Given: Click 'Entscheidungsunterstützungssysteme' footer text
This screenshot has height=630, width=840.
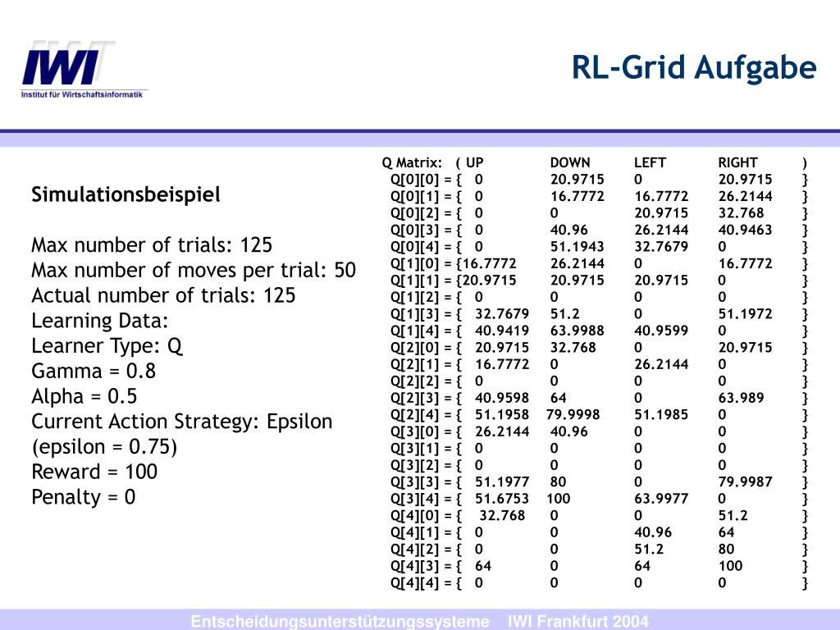Looking at the screenshot, I should pyautogui.click(x=340, y=622).
